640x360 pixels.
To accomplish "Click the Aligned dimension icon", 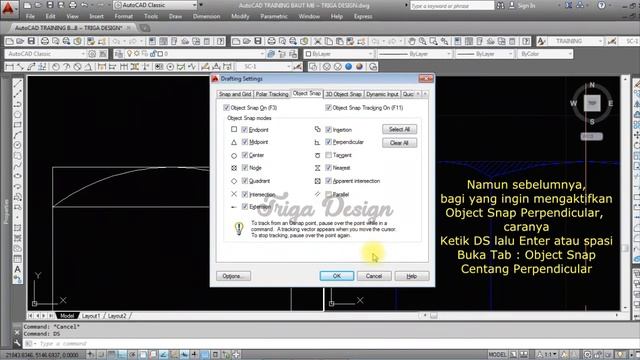I will click(20, 67).
